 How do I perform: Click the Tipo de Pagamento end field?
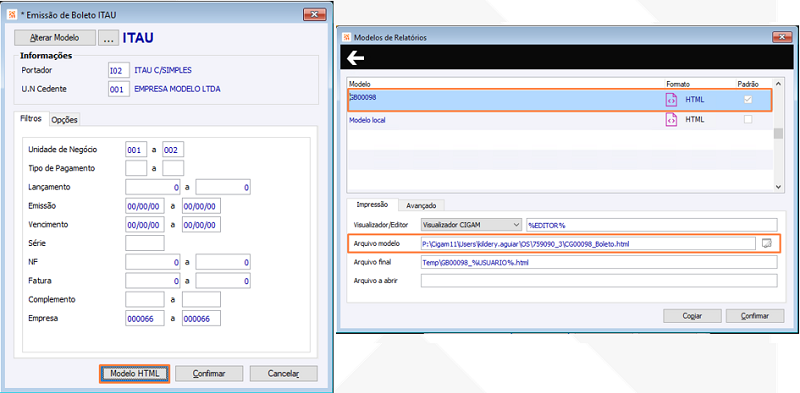tap(173, 168)
